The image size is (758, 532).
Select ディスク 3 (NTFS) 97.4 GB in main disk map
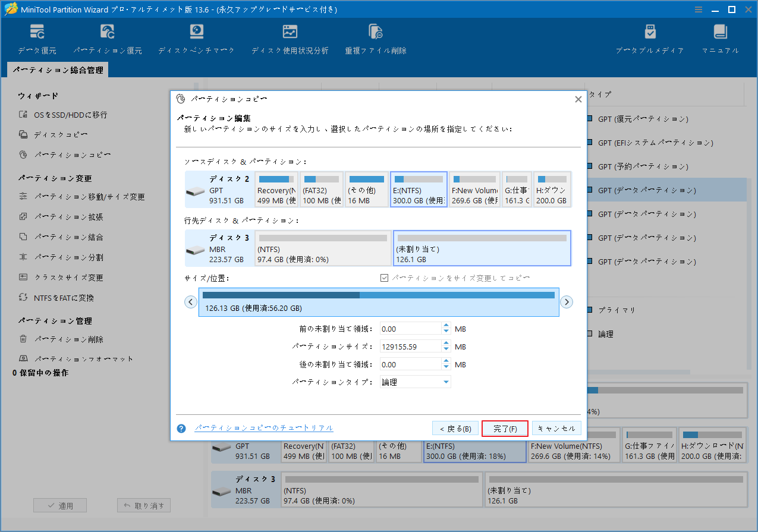[382, 489]
